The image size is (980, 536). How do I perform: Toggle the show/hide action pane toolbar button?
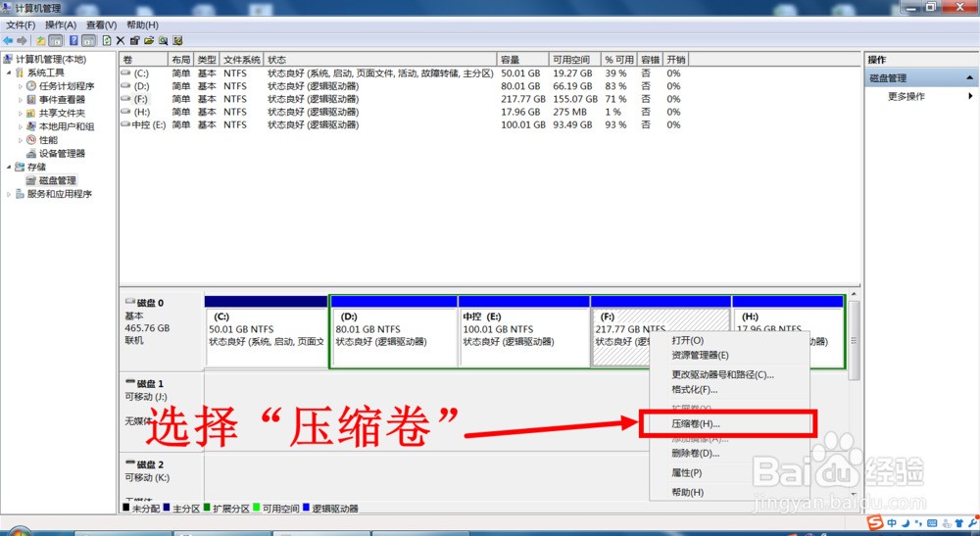[89, 40]
